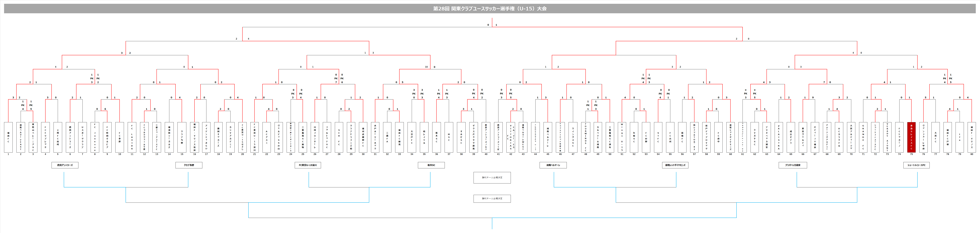Click the 浦和レッドダイヤモンズ qualifier label
This screenshot has width=980, height=233.
(x=675, y=165)
